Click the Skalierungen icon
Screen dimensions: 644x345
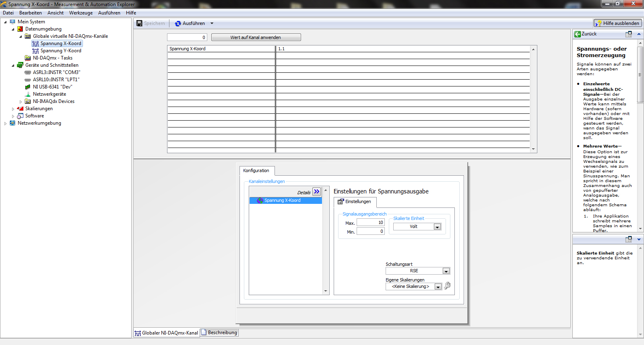pyautogui.click(x=20, y=109)
